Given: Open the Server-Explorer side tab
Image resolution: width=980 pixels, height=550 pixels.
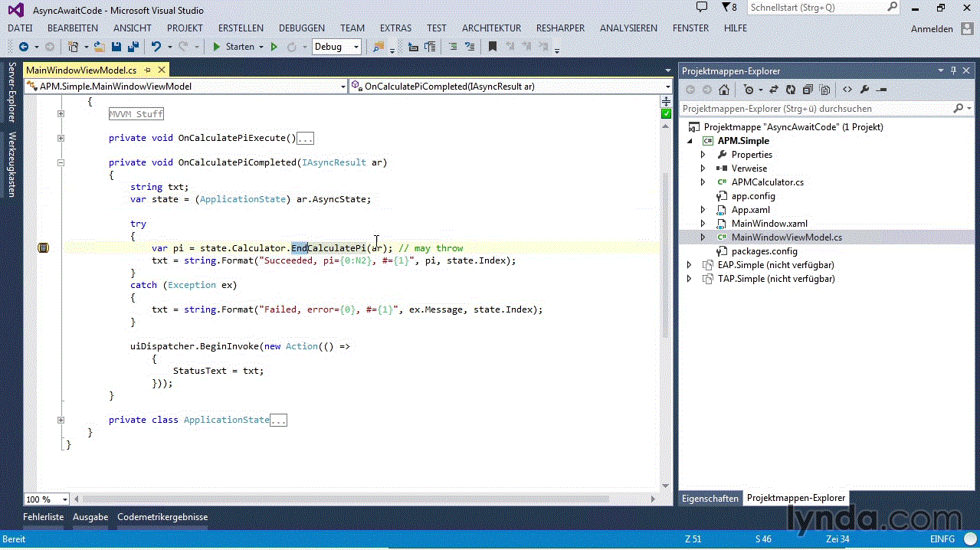Looking at the screenshot, I should [x=11, y=93].
